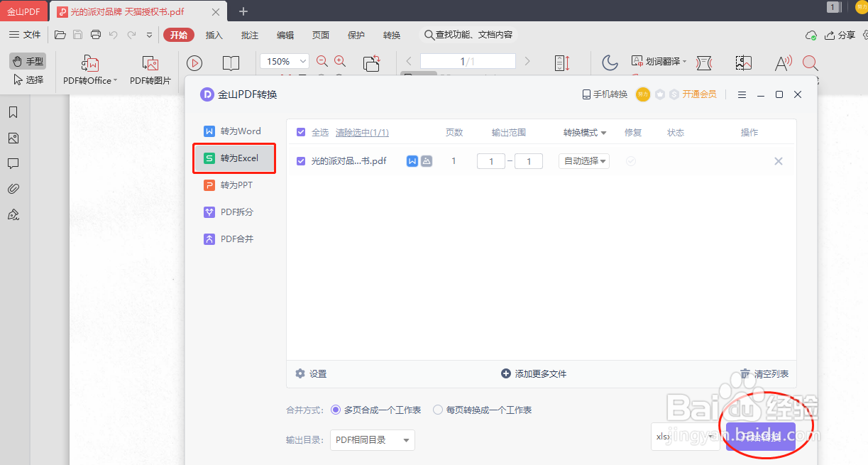Image resolution: width=868 pixels, height=465 pixels.
Task: Click rotate document icon
Action: click(x=372, y=63)
